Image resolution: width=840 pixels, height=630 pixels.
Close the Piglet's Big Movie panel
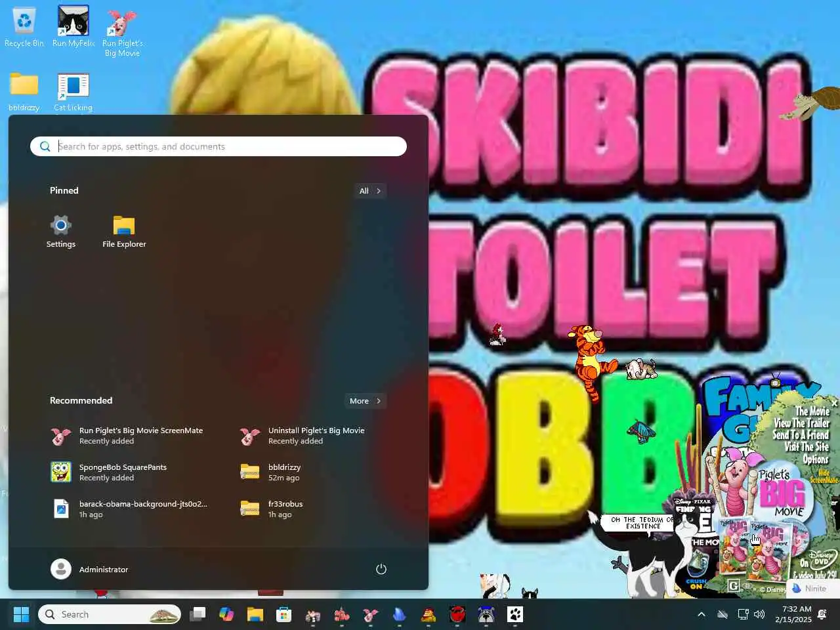[834, 402]
